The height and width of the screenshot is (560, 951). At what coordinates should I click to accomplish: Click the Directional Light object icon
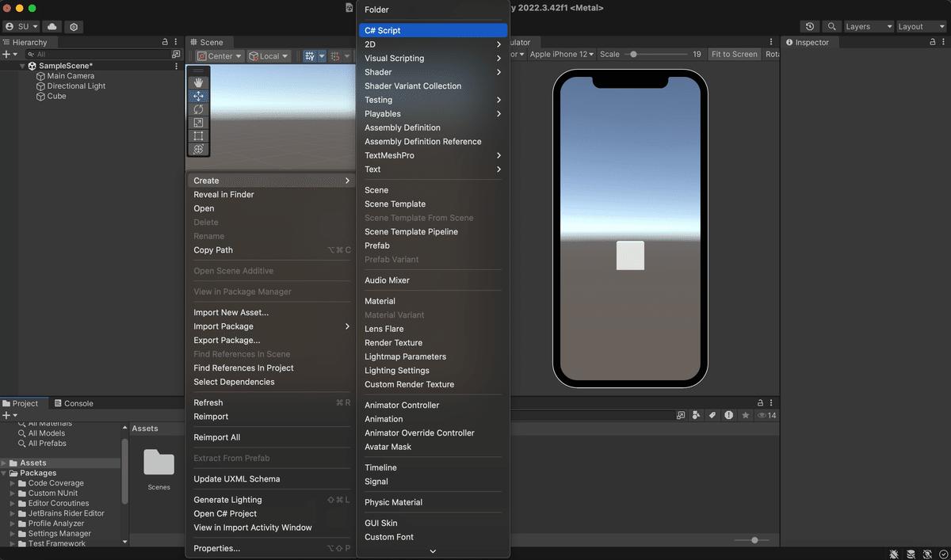coord(40,86)
